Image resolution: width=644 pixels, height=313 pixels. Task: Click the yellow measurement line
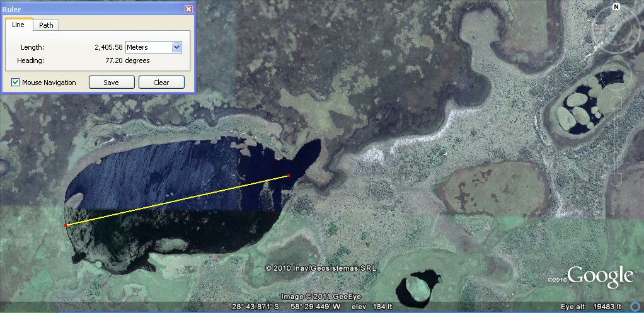pos(177,200)
